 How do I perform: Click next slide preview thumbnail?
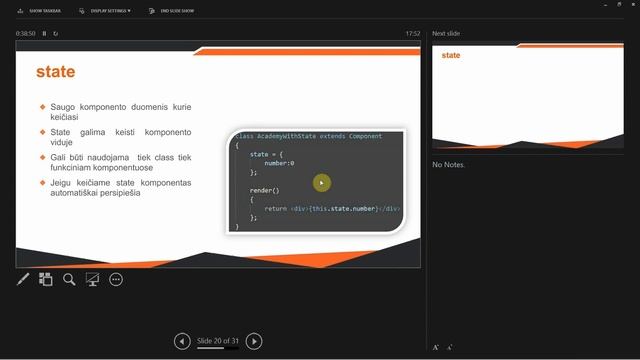click(x=528, y=96)
